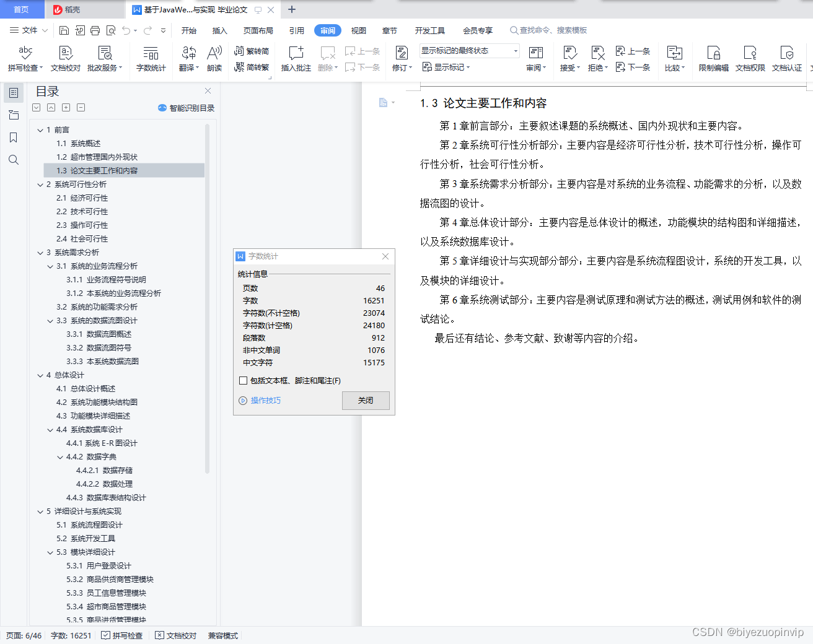Screen dimensions: 813x644
Task: Start 朗读 read-aloud
Action: (213, 58)
